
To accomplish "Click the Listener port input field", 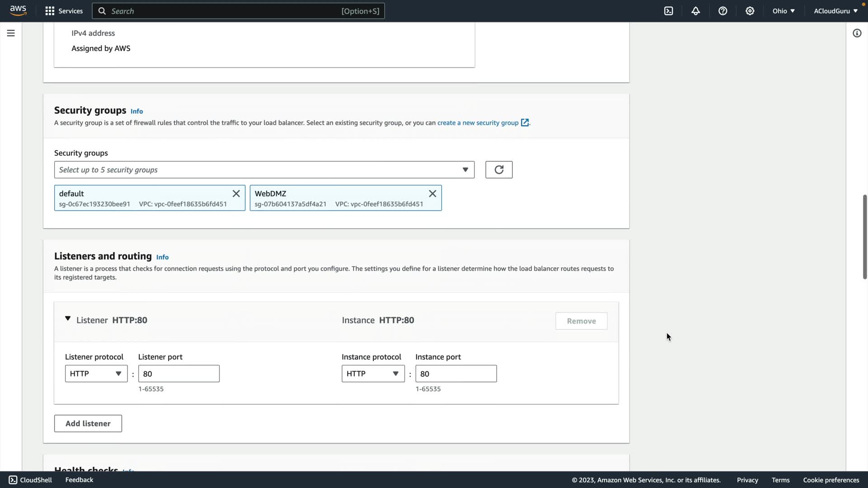I will point(179,374).
